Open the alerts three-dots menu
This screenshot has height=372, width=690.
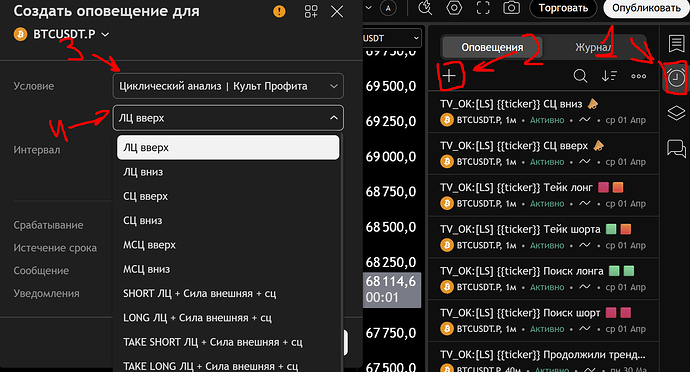[x=639, y=76]
